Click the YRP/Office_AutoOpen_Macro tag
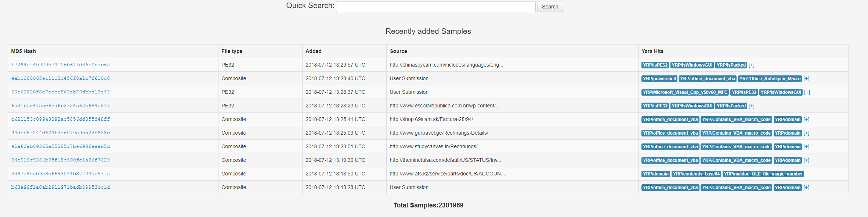 coord(770,79)
